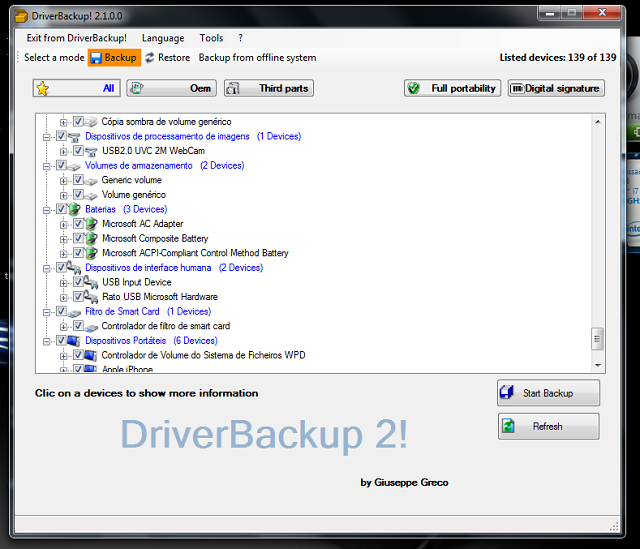
Task: Open the Tools menu
Action: click(x=211, y=38)
